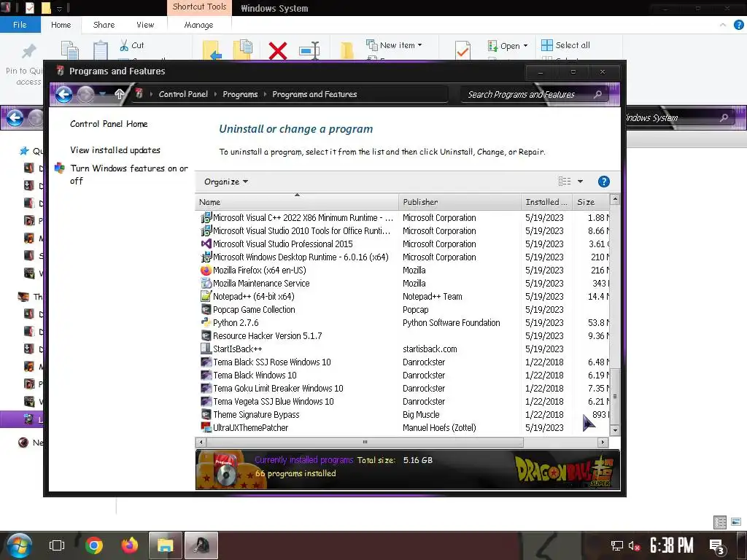Viewport: 747px width, 560px height.
Task: Click Select all in Explorer ribbon
Action: click(566, 45)
